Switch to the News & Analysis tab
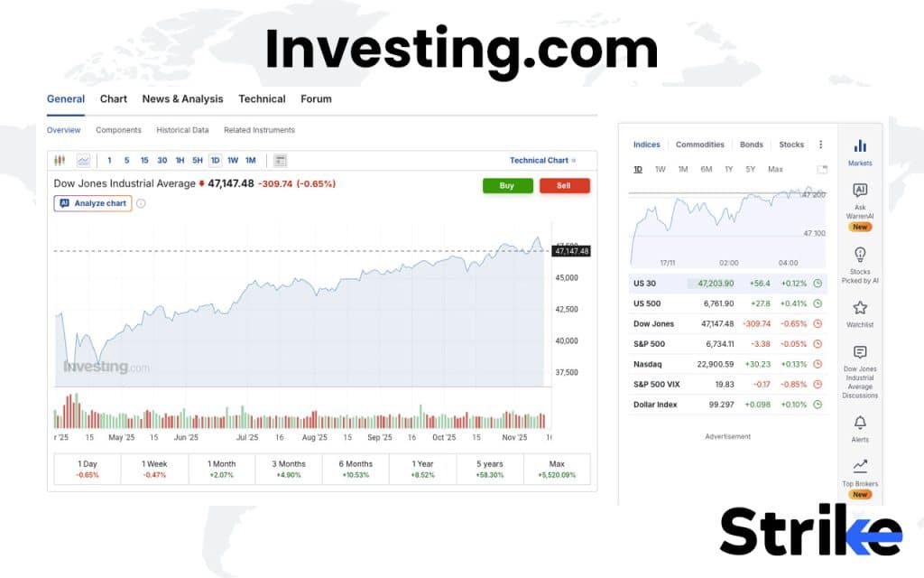The height and width of the screenshot is (578, 924). point(183,98)
